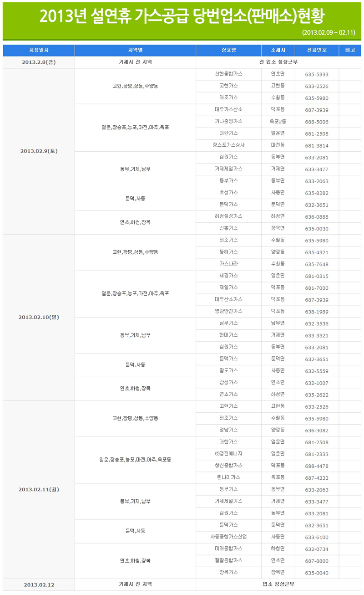Click the 2013.02.10(일) date cell

tap(39, 317)
